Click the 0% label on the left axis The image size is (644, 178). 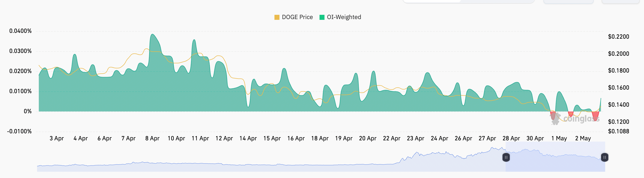[x=28, y=111]
